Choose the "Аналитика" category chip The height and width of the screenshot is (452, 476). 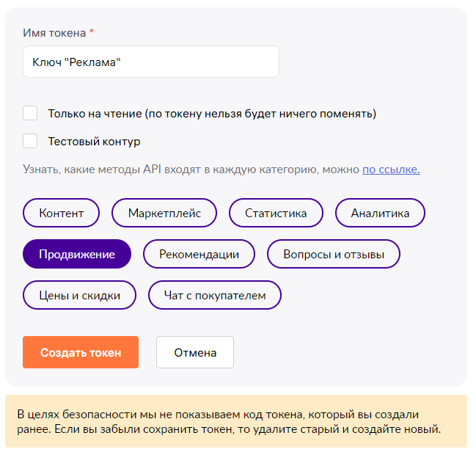[380, 214]
